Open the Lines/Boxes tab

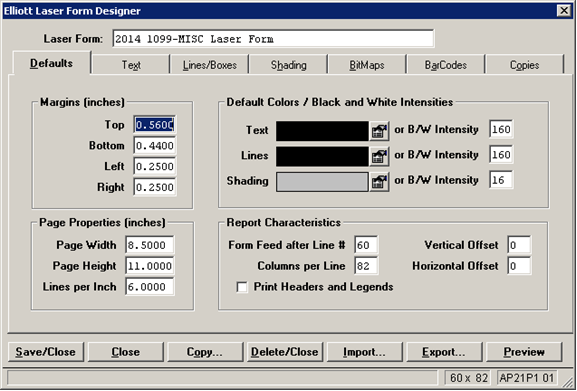pos(210,65)
